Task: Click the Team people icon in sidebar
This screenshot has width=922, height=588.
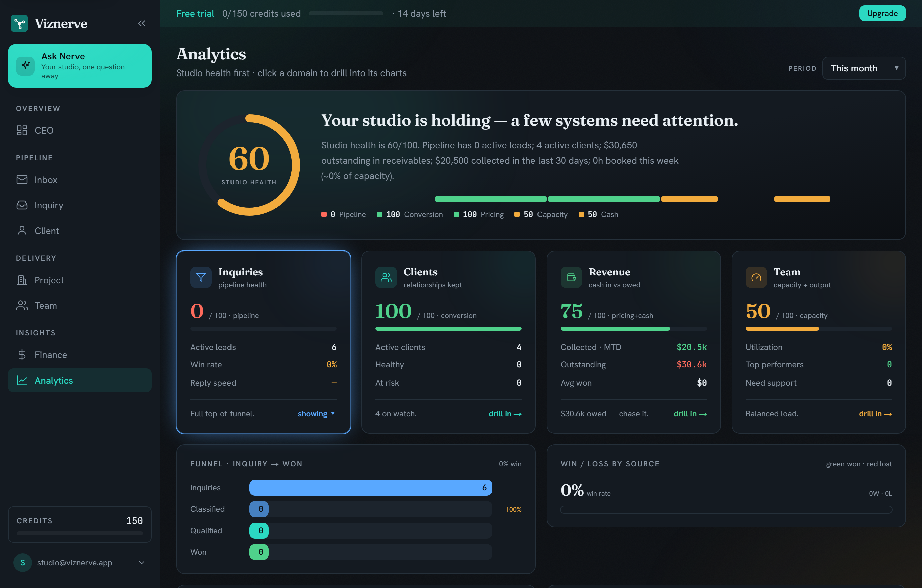Action: 22,305
